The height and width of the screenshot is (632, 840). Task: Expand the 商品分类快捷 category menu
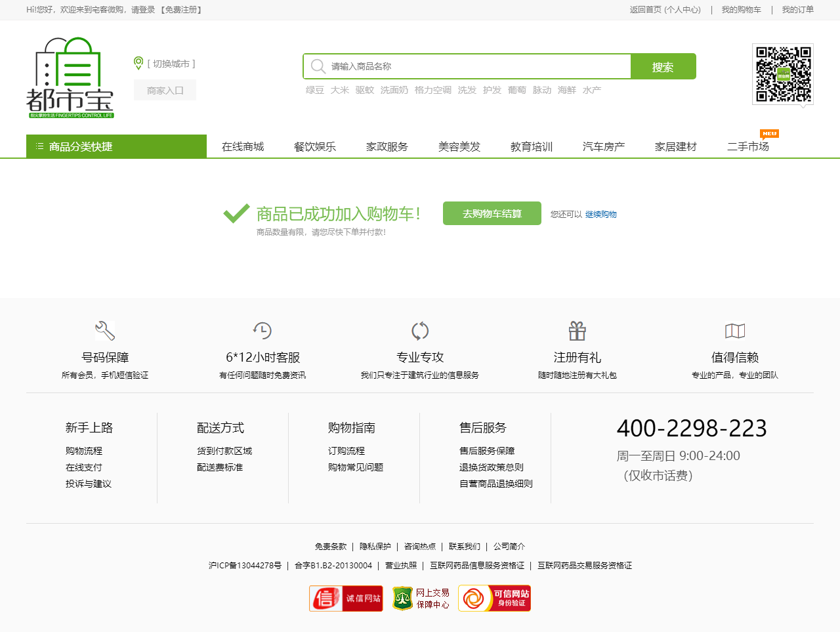pyautogui.click(x=116, y=146)
